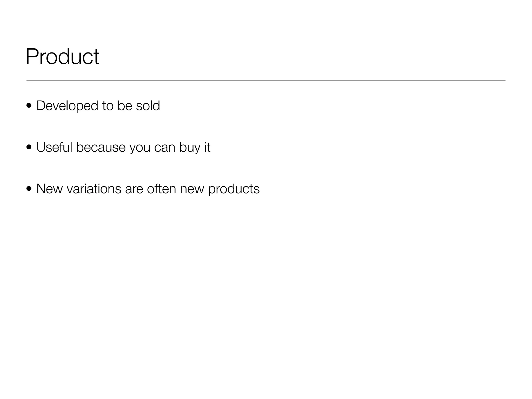Click the bullet dot before "New variations"
Screen dimensions: 532x399
(x=29, y=189)
